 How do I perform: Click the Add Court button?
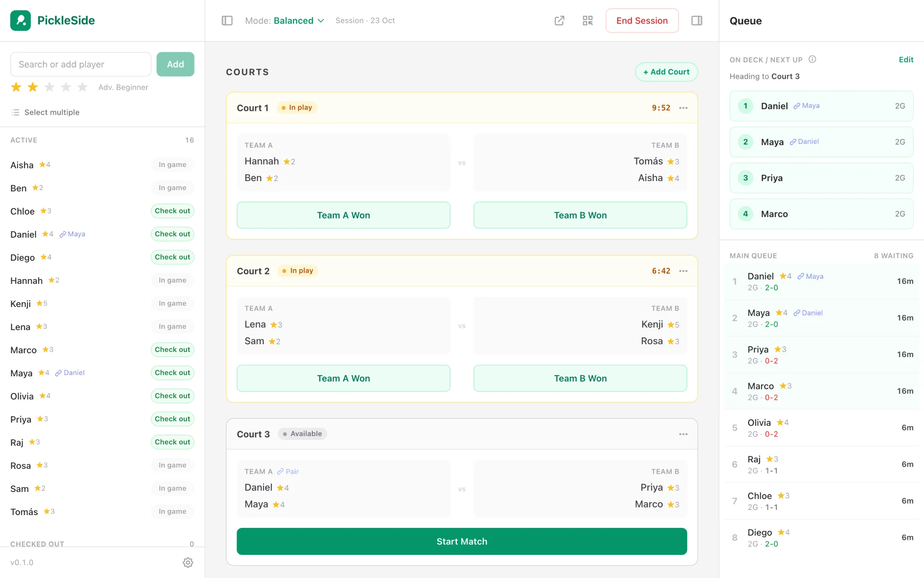666,72
